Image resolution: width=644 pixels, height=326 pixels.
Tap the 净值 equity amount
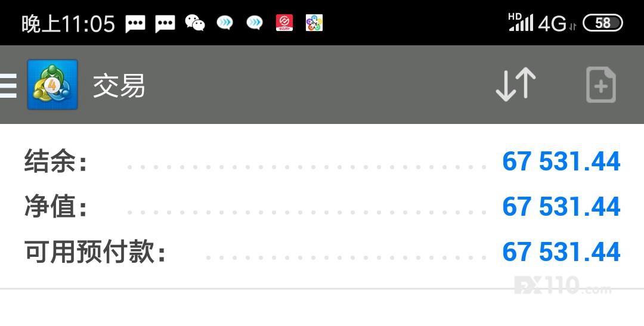pos(561,207)
